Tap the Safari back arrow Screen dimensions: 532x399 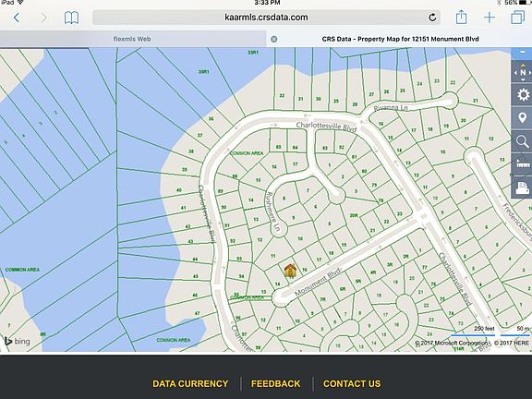(17, 18)
